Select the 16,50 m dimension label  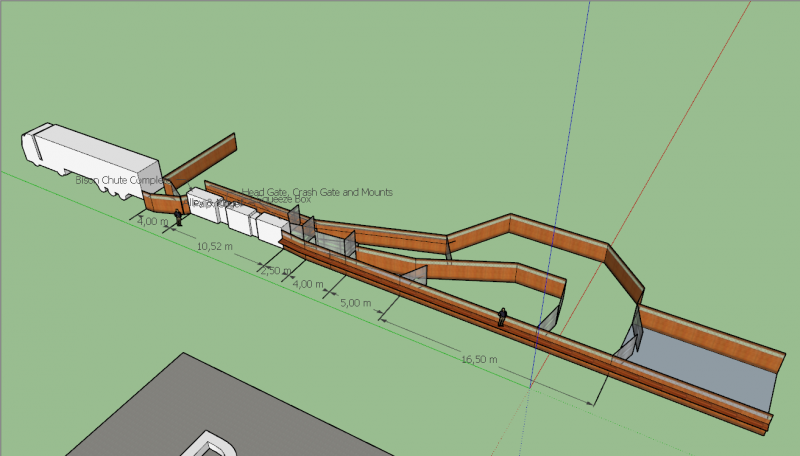[479, 360]
